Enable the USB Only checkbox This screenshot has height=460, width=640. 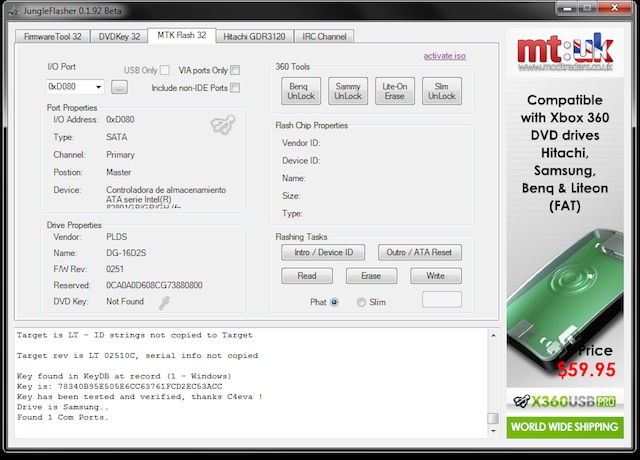(164, 70)
